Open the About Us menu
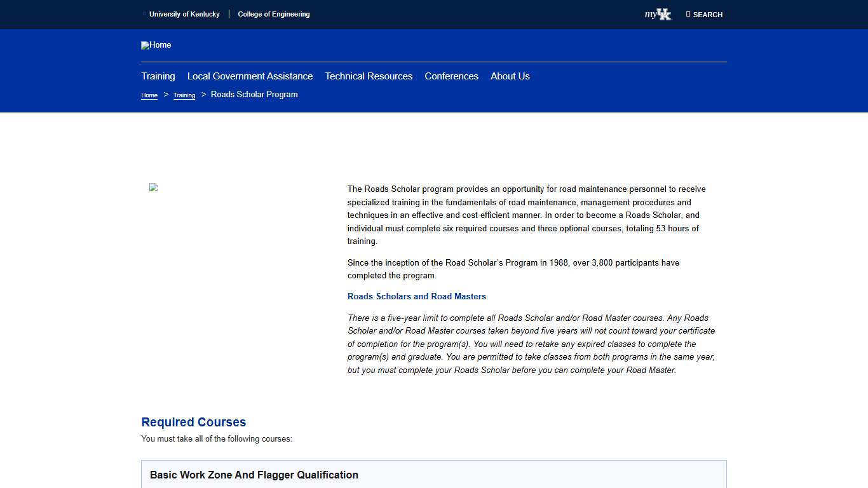Viewport: 868px width, 488px height. [510, 76]
